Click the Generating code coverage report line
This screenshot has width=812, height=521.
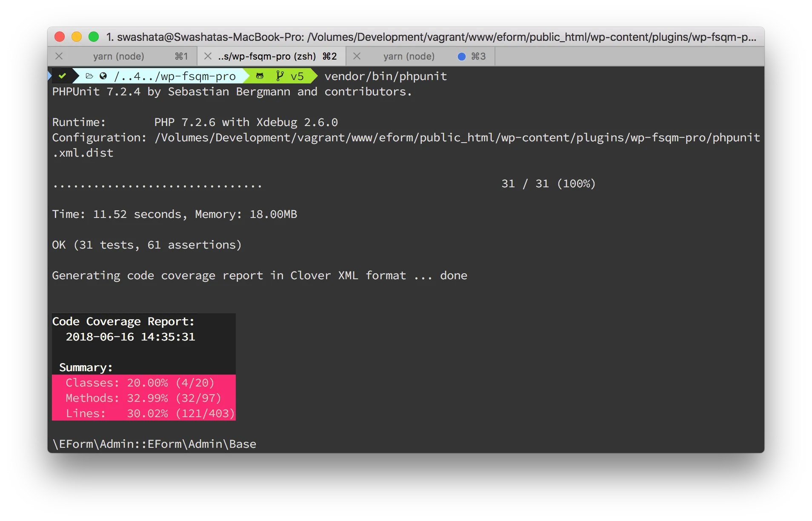[x=260, y=276]
